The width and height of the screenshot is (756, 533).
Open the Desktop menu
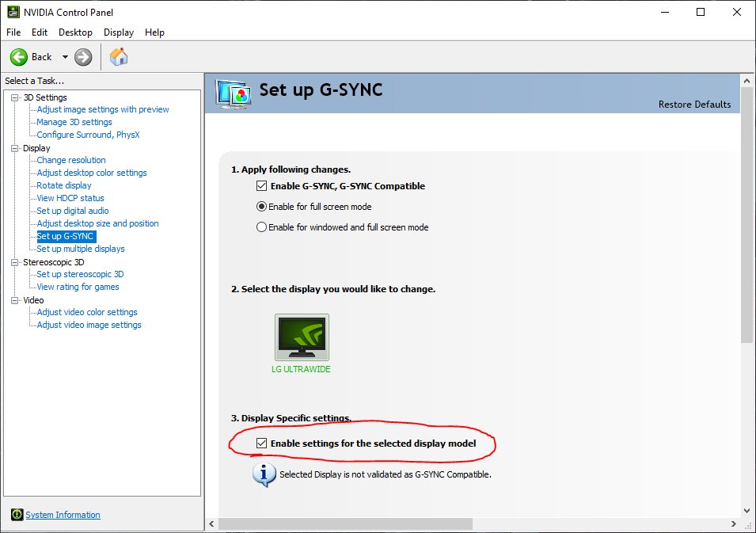76,32
